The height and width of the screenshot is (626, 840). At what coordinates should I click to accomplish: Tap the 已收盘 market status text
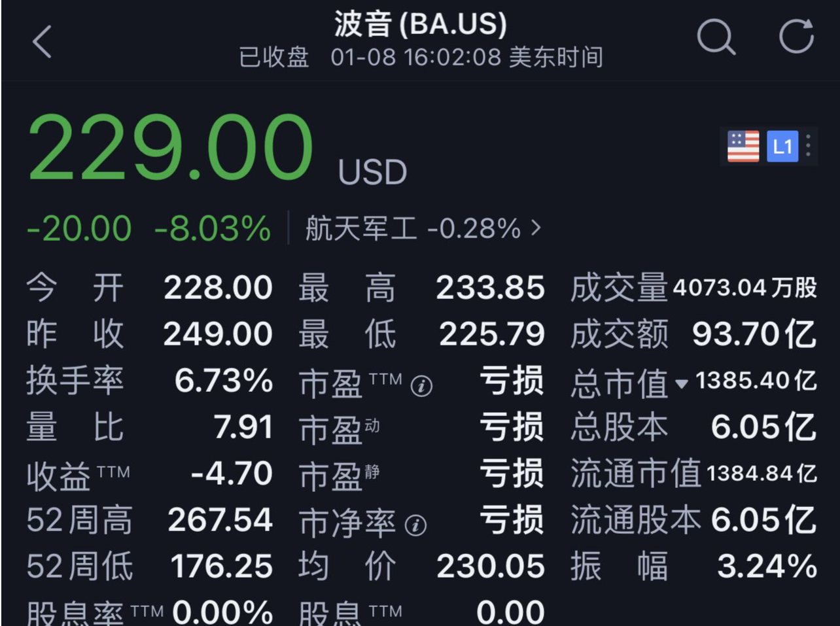(273, 58)
